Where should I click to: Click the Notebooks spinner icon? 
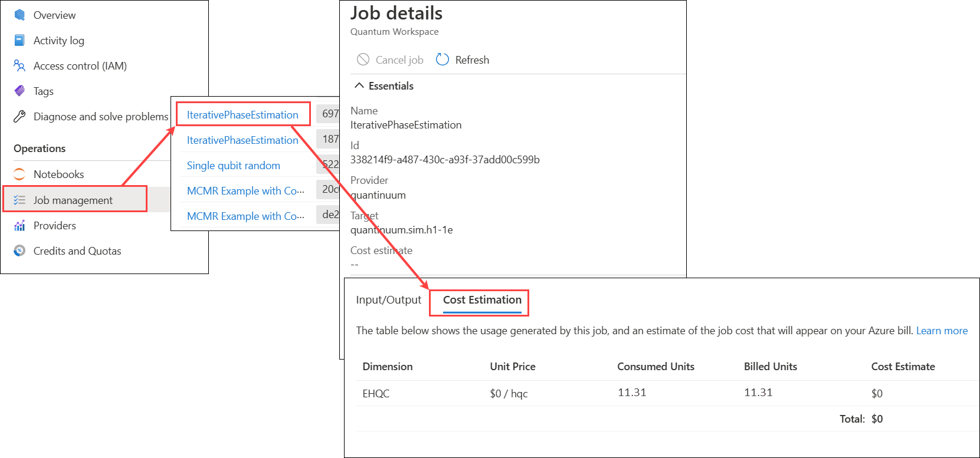point(19,174)
